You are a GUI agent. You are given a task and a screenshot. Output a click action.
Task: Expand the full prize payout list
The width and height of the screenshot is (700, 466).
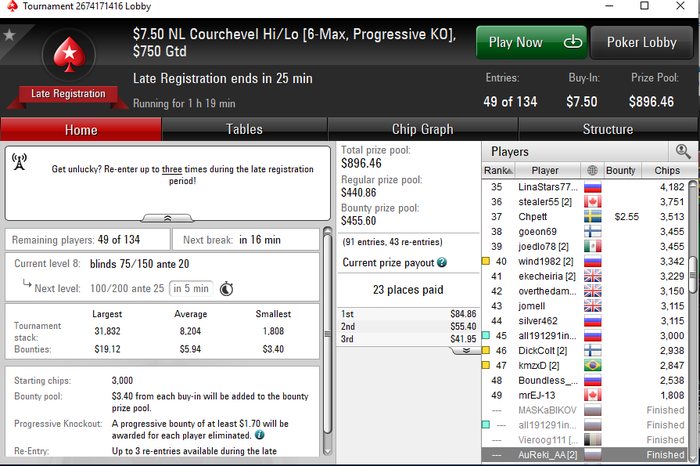466,350
